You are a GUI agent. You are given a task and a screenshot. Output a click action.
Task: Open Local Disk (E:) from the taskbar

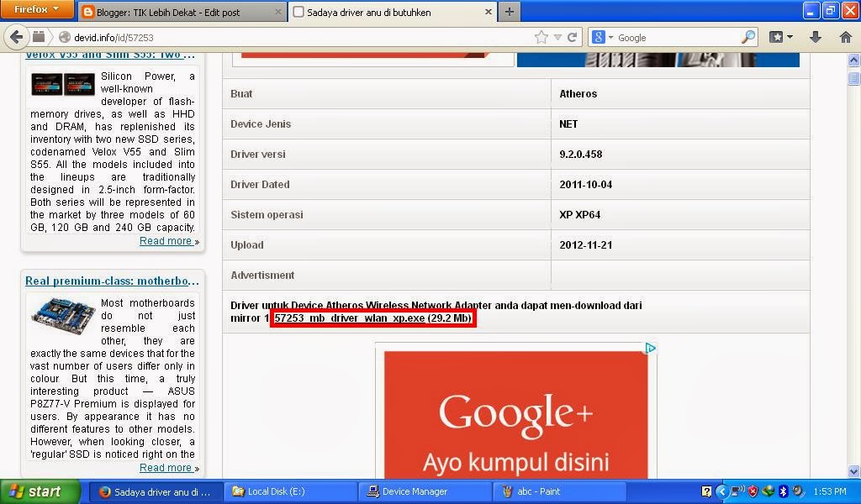point(290,491)
